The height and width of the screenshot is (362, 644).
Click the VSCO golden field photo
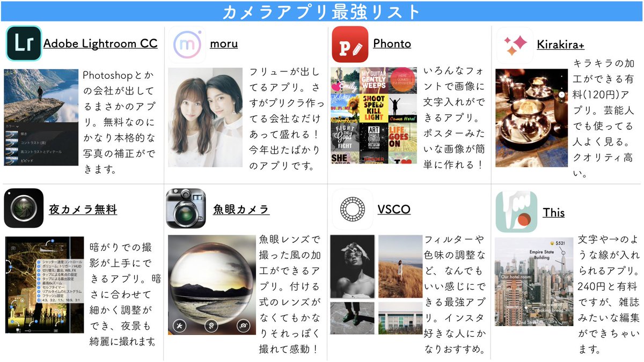[400, 266]
